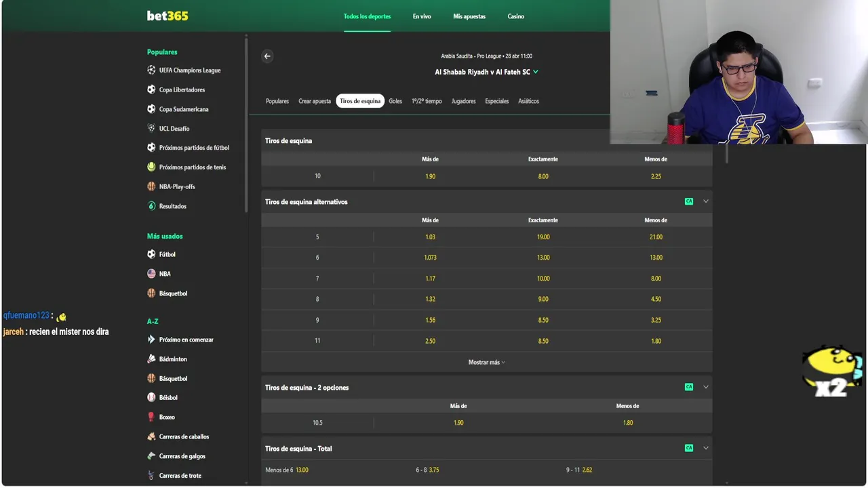The width and height of the screenshot is (868, 488).
Task: Click the webcam overlay thumbnail
Action: click(738, 72)
